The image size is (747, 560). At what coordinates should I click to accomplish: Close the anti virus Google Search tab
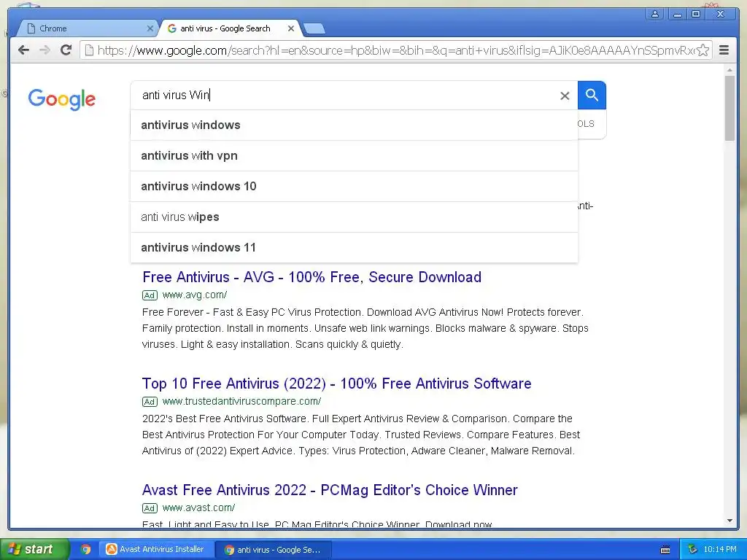(x=290, y=28)
